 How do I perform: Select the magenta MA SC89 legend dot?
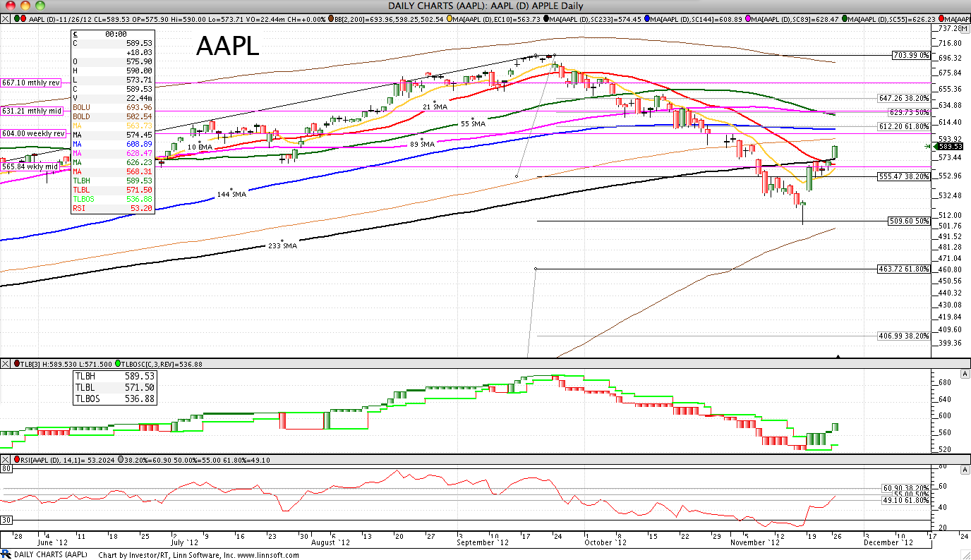749,19
